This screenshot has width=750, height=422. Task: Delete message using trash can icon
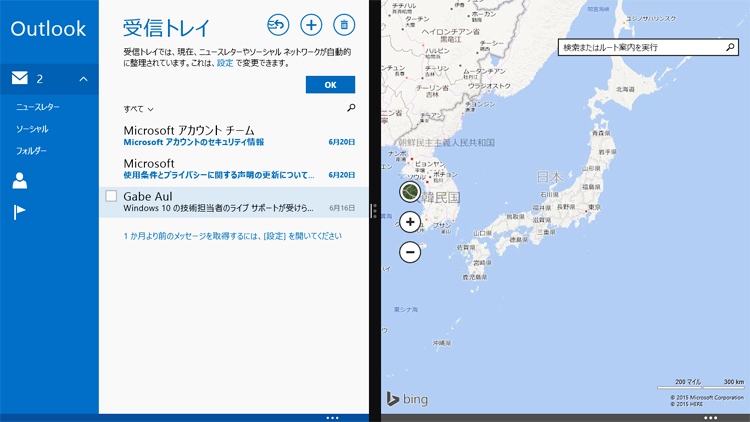[x=344, y=25]
